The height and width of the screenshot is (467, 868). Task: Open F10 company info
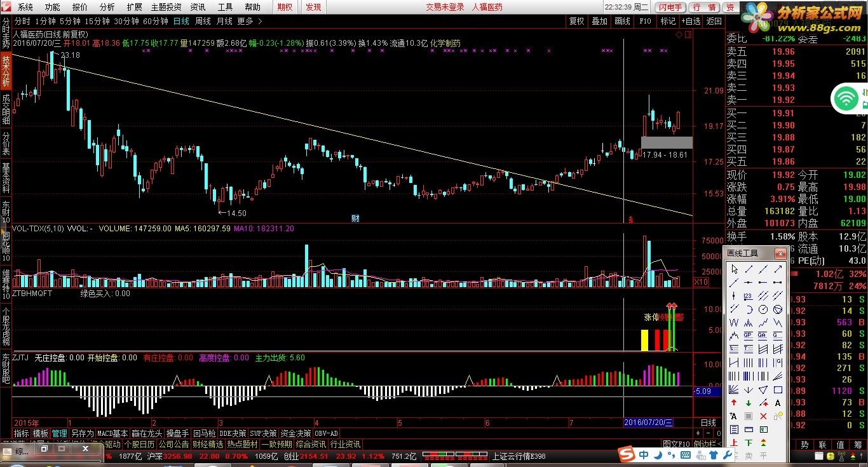pyautogui.click(x=645, y=21)
